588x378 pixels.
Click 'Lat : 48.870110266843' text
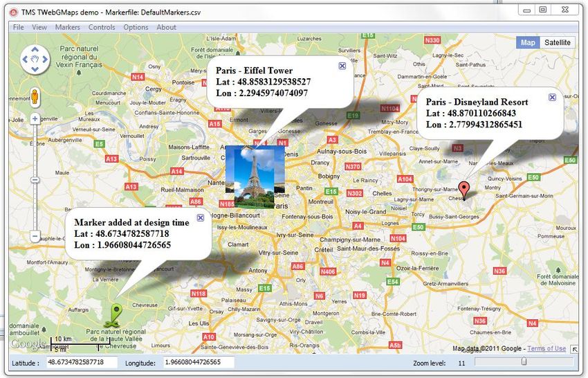click(471, 114)
